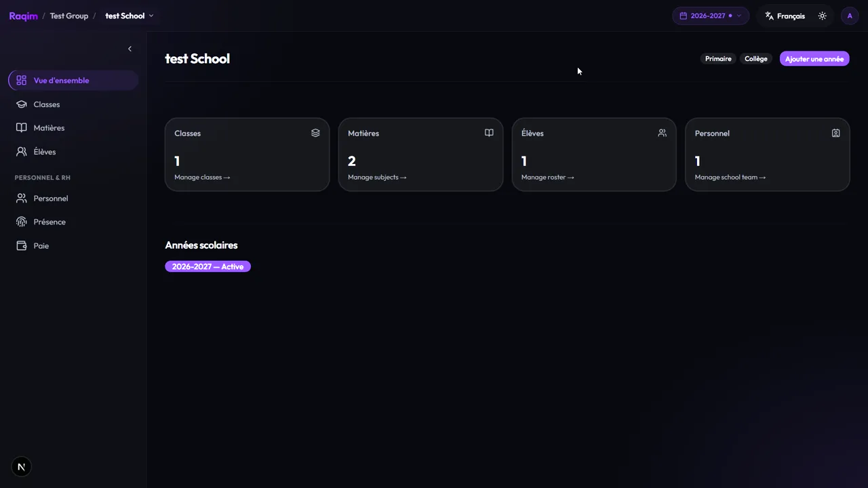This screenshot has width=868, height=488.
Task: Click the Ajouter une année button
Action: 814,59
